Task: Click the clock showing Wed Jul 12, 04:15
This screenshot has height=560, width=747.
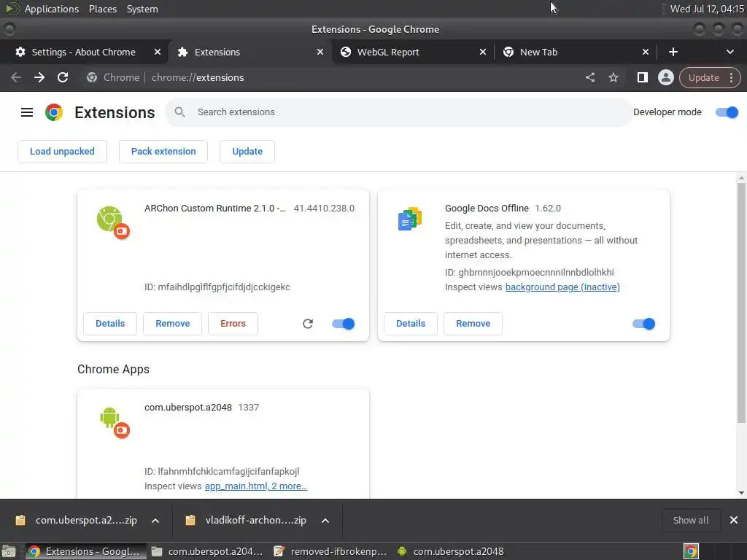Action: coord(706,9)
